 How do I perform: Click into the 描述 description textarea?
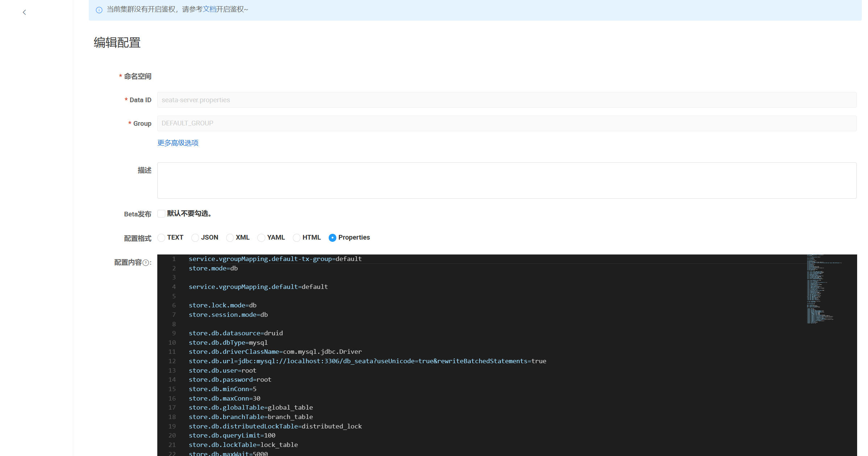coord(506,180)
